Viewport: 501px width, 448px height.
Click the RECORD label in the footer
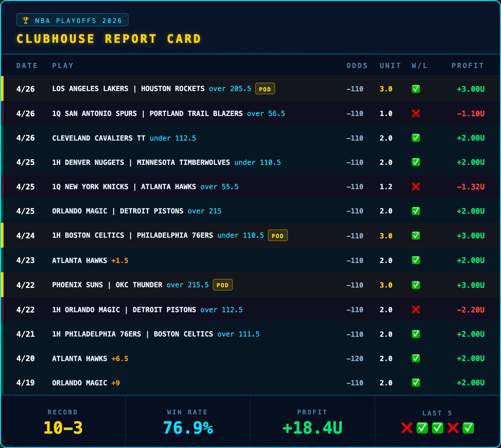click(63, 412)
